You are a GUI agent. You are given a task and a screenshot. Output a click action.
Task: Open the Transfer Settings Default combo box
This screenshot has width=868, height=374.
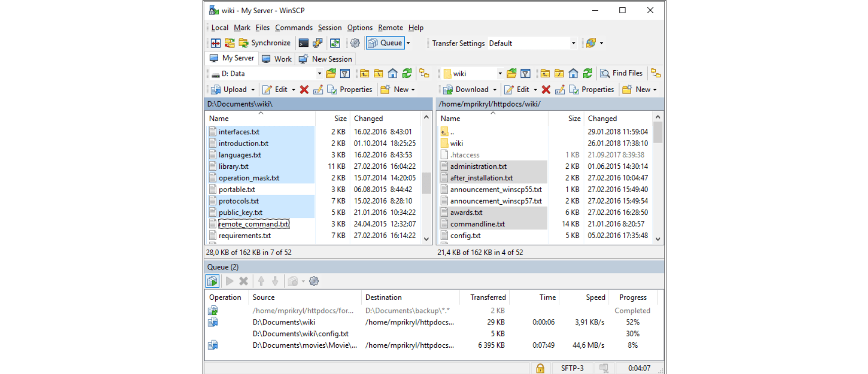tap(533, 43)
